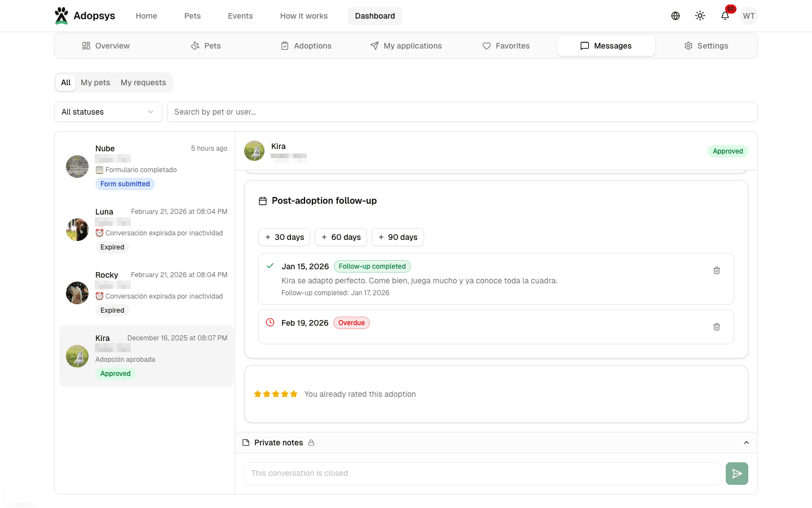Toggle the light/dark theme sun icon
This screenshot has height=508, width=812.
tap(700, 16)
